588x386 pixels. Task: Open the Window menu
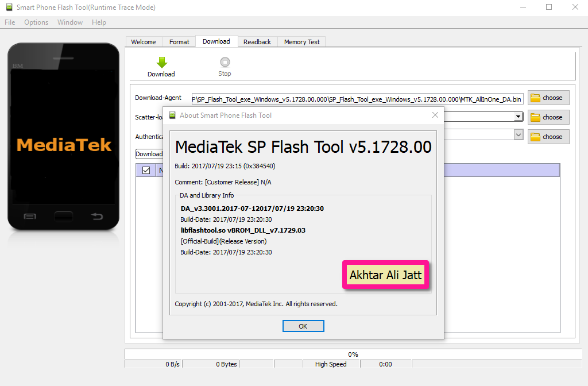coord(69,22)
